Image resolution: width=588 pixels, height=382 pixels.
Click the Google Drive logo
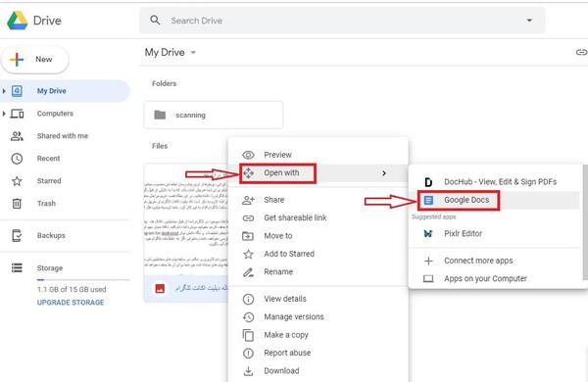tap(18, 21)
